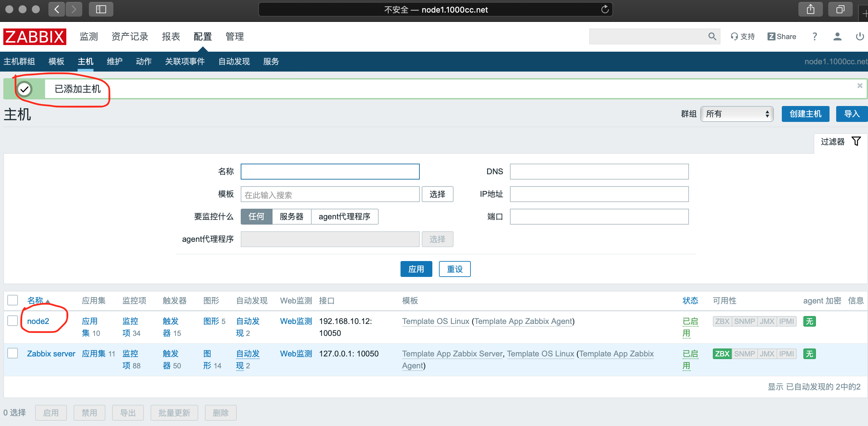Open the Zabbix Share icon link
Image resolution: width=868 pixels, height=426 pixels.
pyautogui.click(x=781, y=36)
